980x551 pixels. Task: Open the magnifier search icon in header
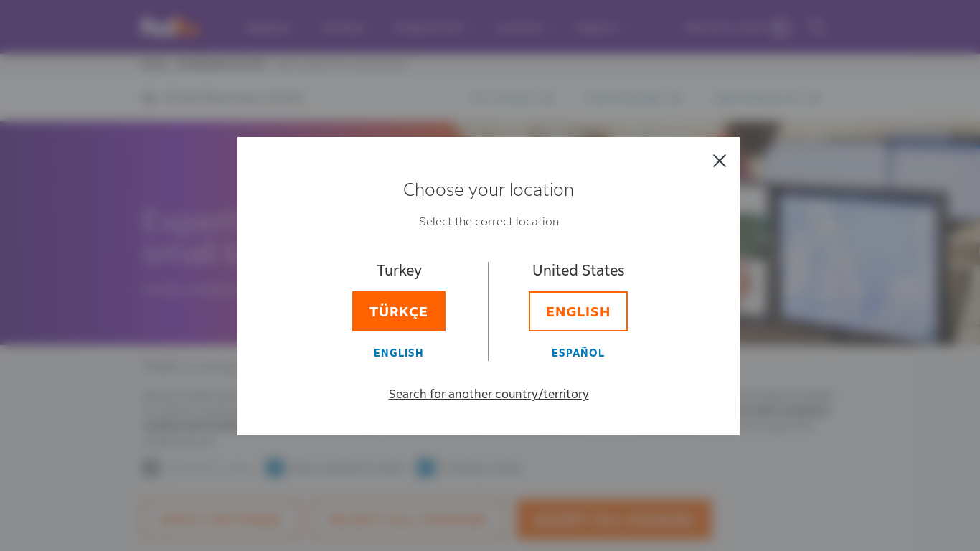(x=816, y=28)
